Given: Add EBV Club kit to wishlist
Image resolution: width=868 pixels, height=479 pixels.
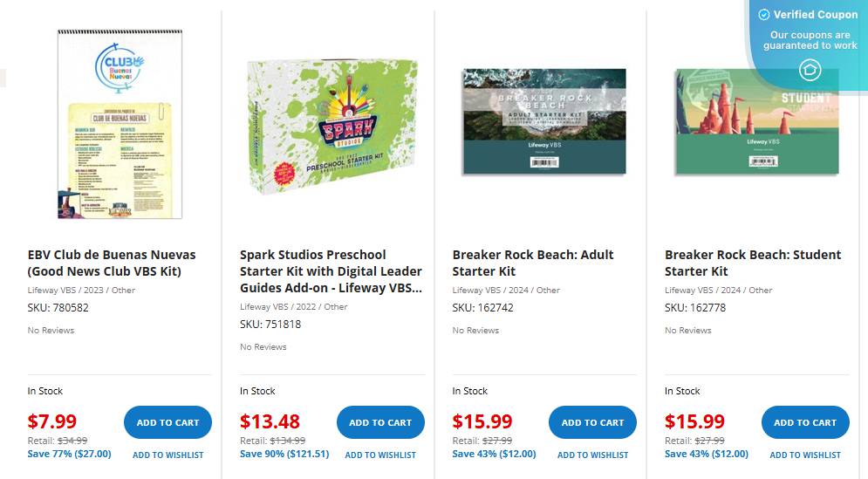Looking at the screenshot, I should click(167, 455).
